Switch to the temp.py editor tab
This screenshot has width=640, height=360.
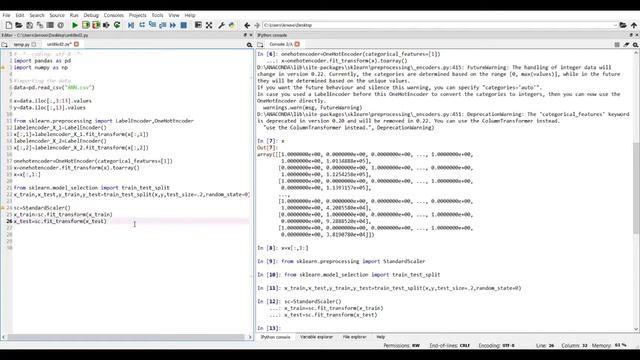tap(22, 44)
